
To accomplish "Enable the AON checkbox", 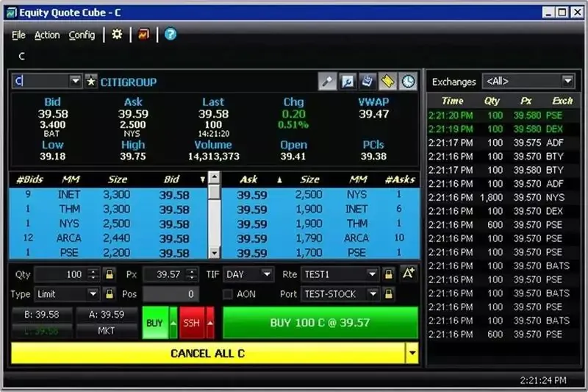I will [x=228, y=294].
